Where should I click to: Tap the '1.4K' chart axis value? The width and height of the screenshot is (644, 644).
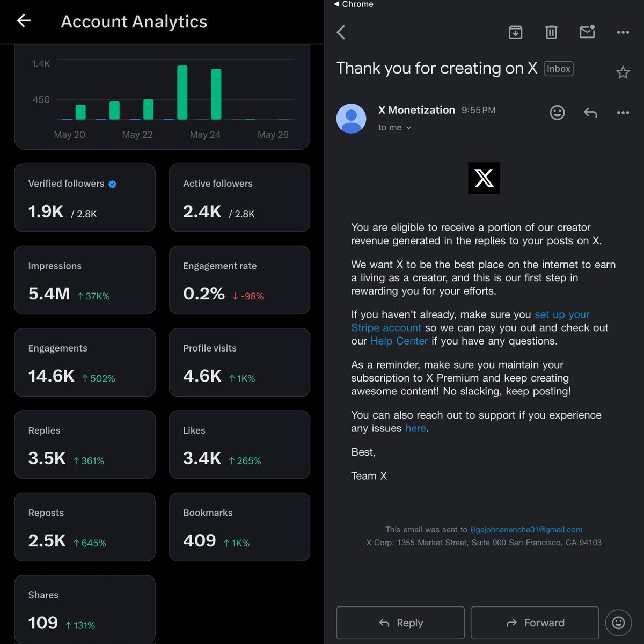click(x=41, y=64)
